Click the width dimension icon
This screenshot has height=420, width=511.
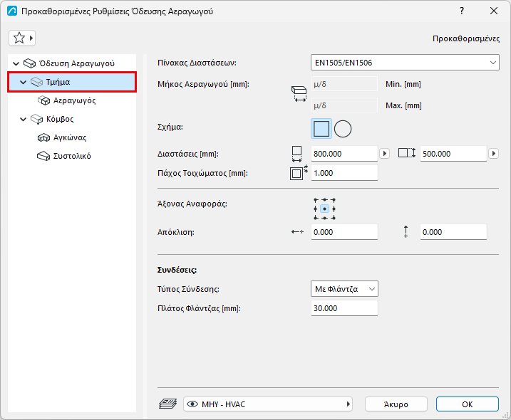click(296, 154)
